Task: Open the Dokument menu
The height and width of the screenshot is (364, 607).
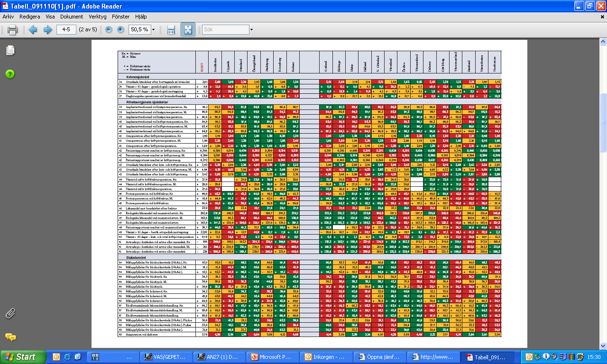Action: tap(72, 16)
